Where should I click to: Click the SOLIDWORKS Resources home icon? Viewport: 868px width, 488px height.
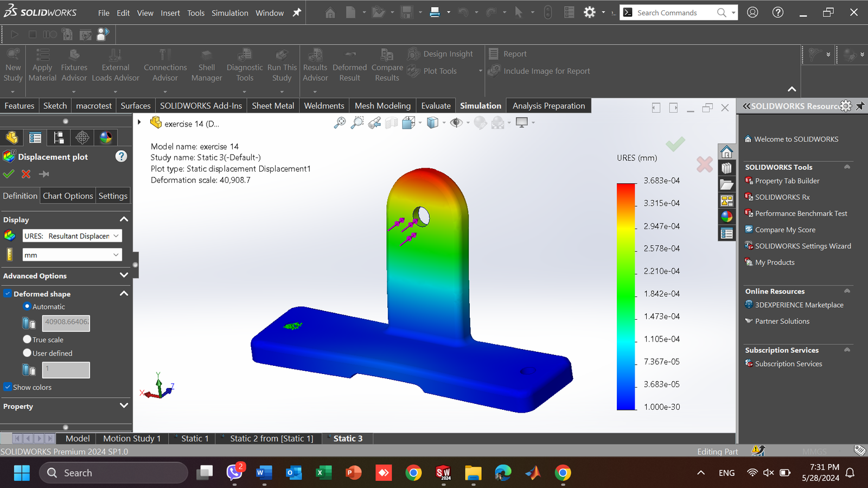pos(726,151)
